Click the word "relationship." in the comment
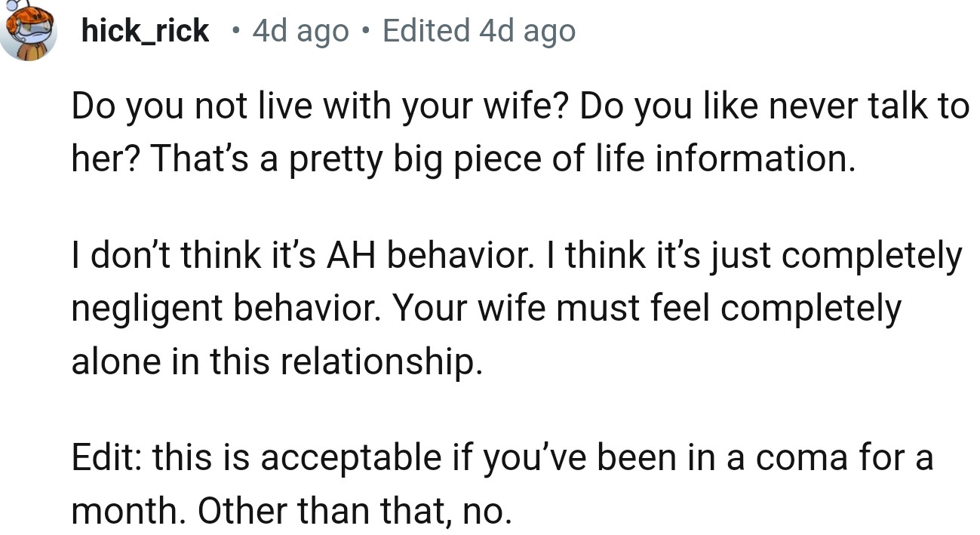The width and height of the screenshot is (980, 535). point(381,361)
